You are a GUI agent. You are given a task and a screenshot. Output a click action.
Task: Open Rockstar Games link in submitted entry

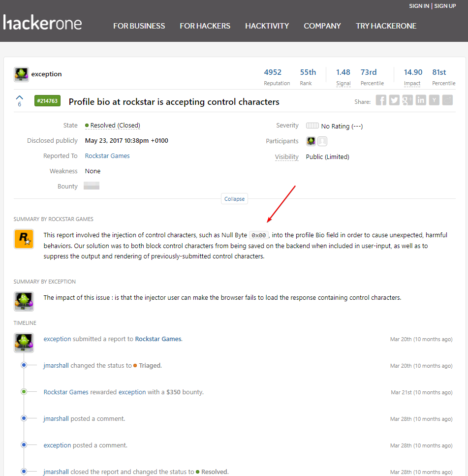point(158,339)
